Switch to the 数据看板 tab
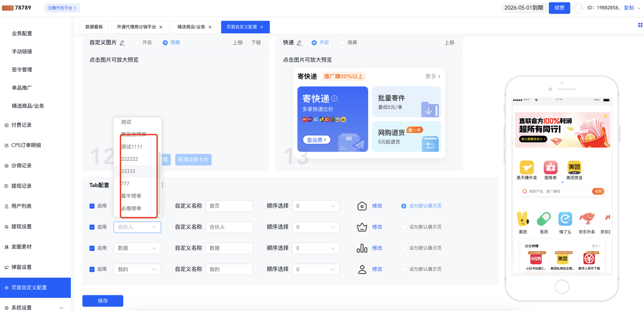This screenshot has height=311, width=644. [94, 27]
